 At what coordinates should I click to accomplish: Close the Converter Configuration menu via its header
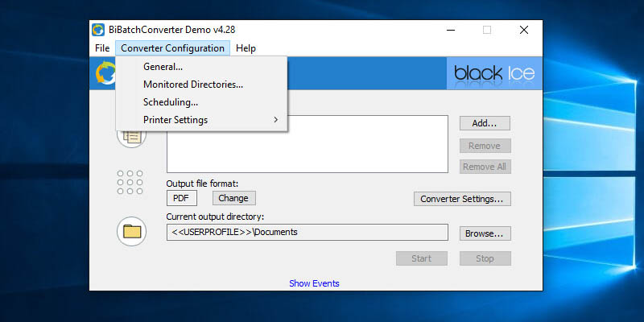point(172,48)
